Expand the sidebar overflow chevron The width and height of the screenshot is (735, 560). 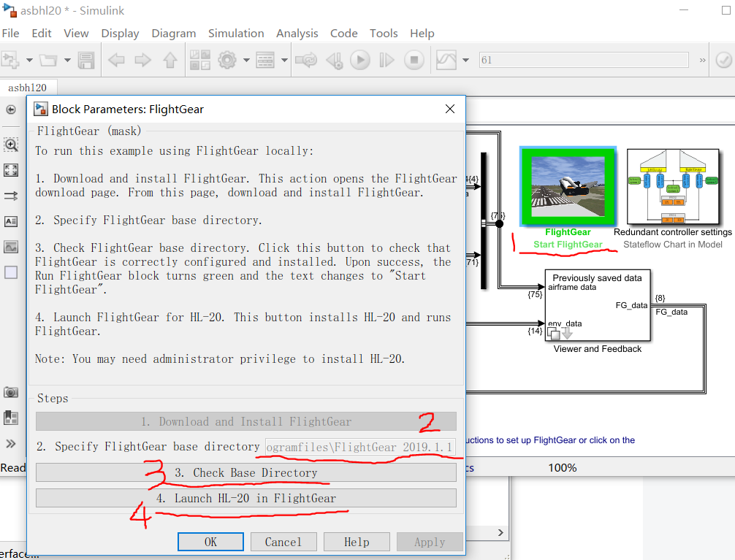point(11,441)
